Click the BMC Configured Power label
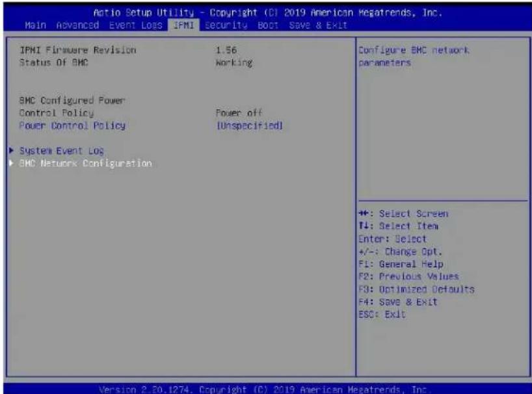Image resolution: width=532 pixels, height=394 pixels. [x=72, y=101]
